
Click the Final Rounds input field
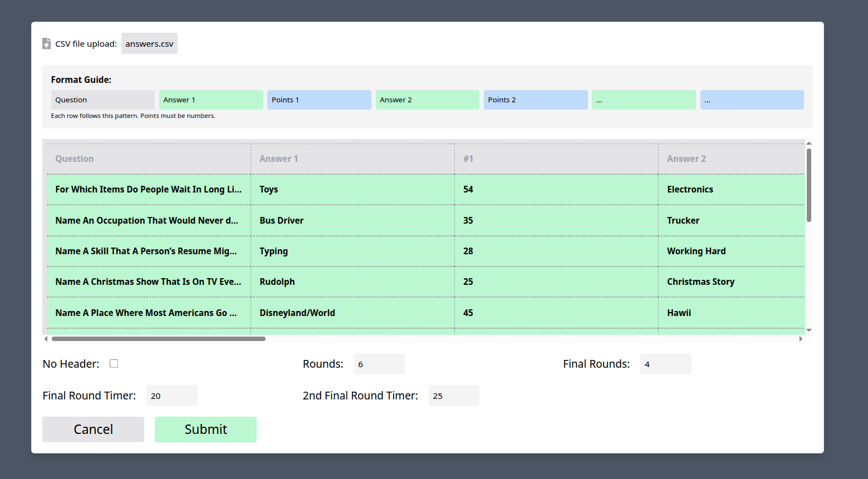coord(665,363)
